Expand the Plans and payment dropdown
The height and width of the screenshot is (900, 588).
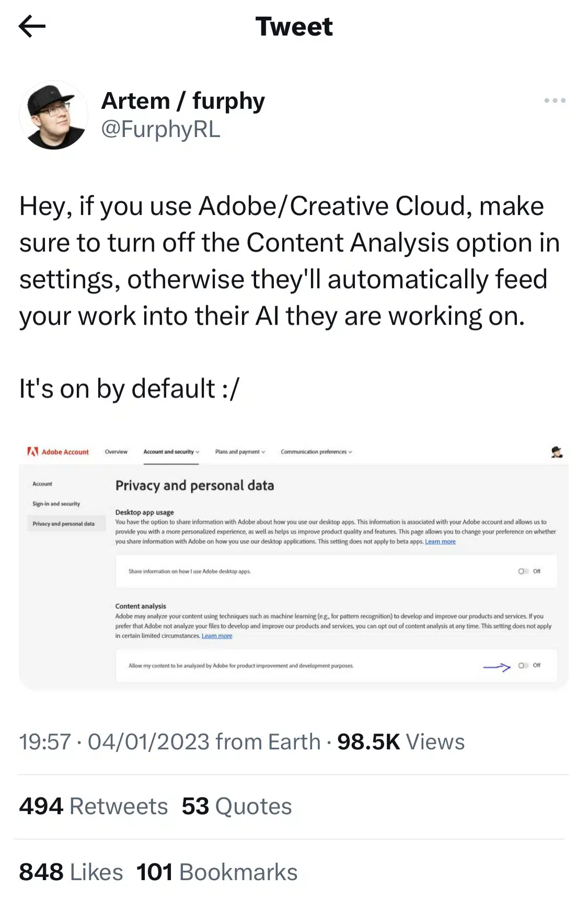click(240, 452)
